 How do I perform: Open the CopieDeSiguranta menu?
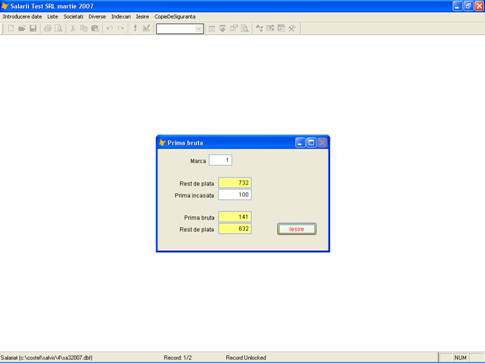coord(175,16)
